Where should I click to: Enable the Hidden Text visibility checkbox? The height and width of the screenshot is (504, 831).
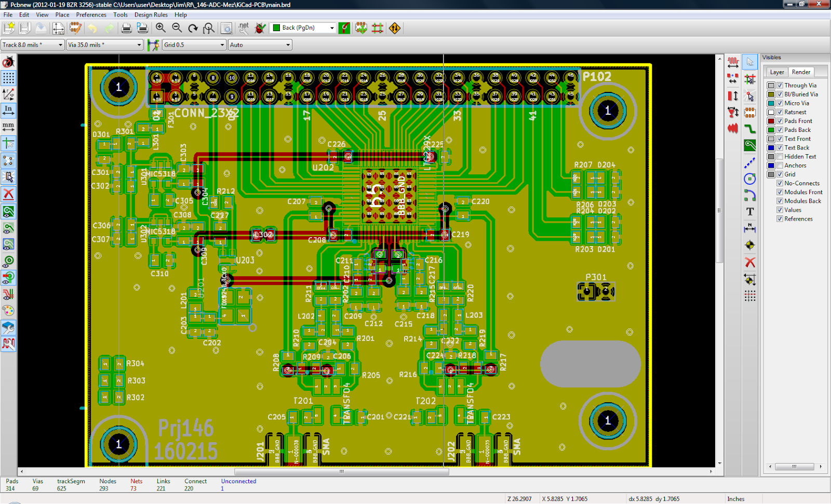780,156
